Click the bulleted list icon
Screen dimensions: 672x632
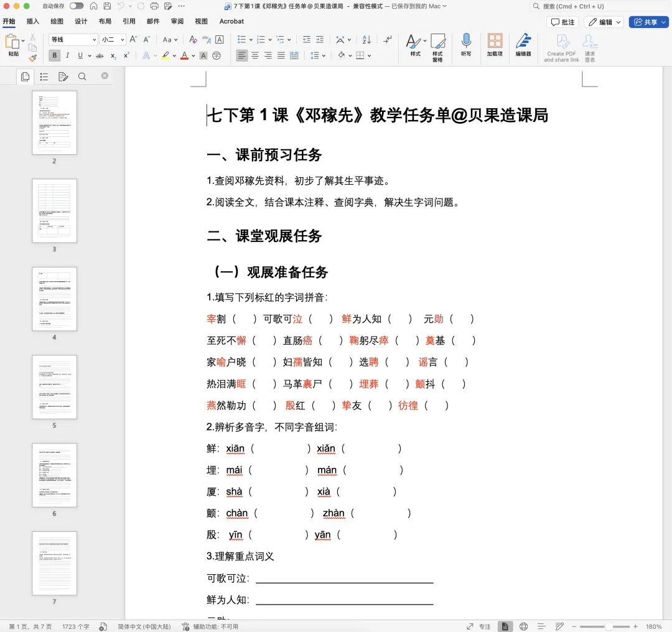(x=241, y=39)
